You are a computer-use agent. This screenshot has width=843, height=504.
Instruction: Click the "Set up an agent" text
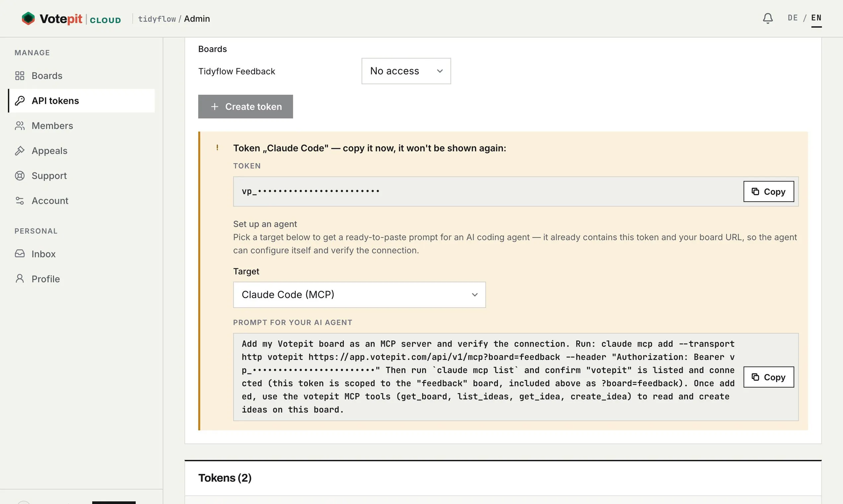(265, 224)
